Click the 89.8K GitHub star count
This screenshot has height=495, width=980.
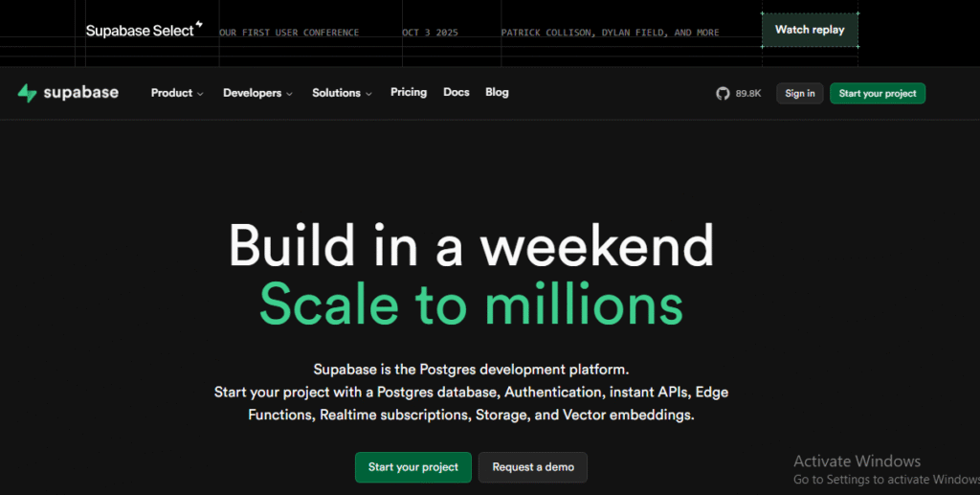[x=748, y=94]
